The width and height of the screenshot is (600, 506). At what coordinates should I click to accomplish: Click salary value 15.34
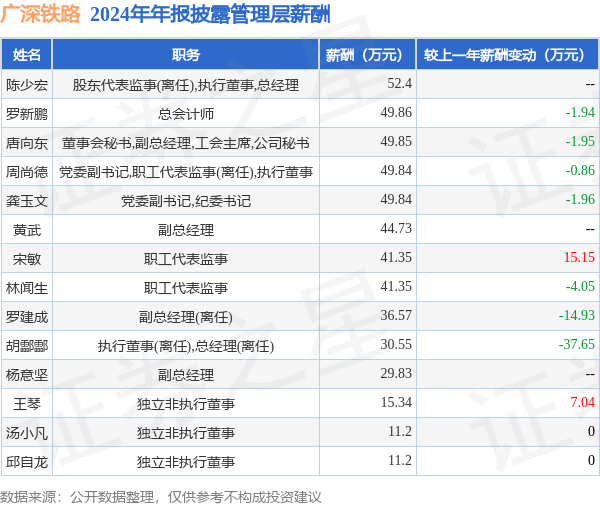pyautogui.click(x=396, y=403)
